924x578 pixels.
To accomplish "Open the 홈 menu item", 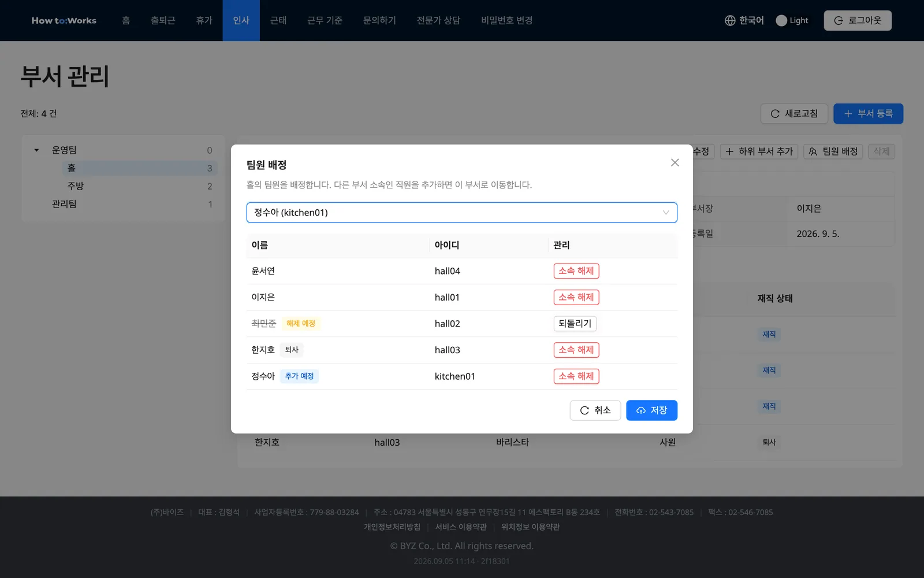I will pyautogui.click(x=126, y=20).
